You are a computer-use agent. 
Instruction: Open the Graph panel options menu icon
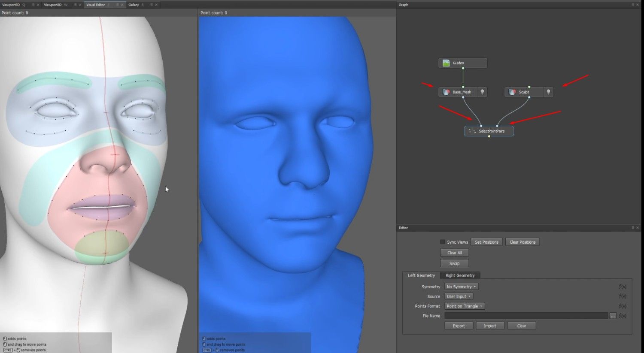click(632, 5)
